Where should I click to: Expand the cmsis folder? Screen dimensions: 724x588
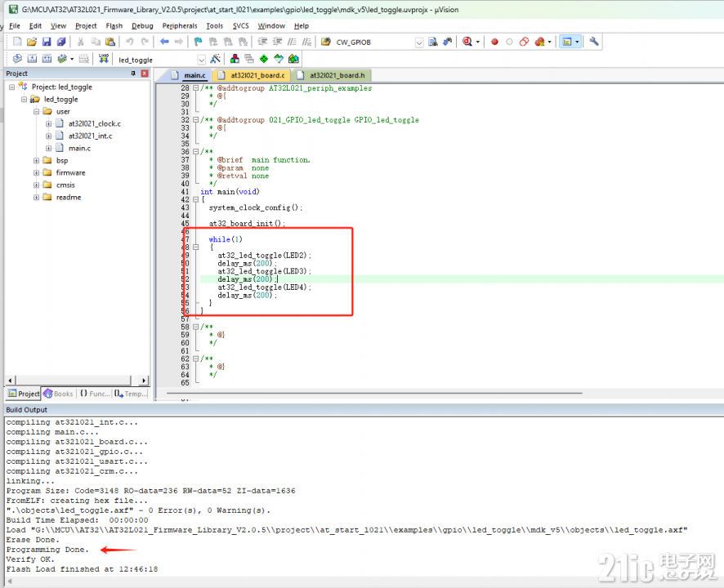[36, 185]
